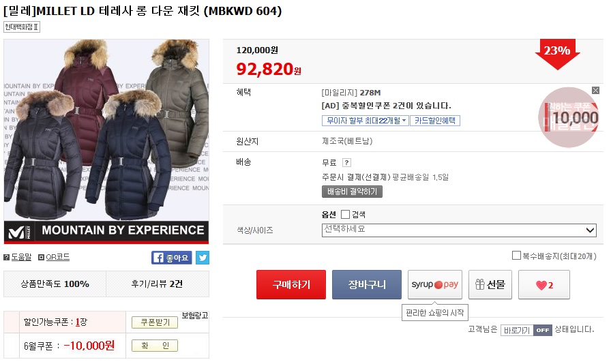
Task: Pay with Syrup Pay button
Action: [x=435, y=285]
